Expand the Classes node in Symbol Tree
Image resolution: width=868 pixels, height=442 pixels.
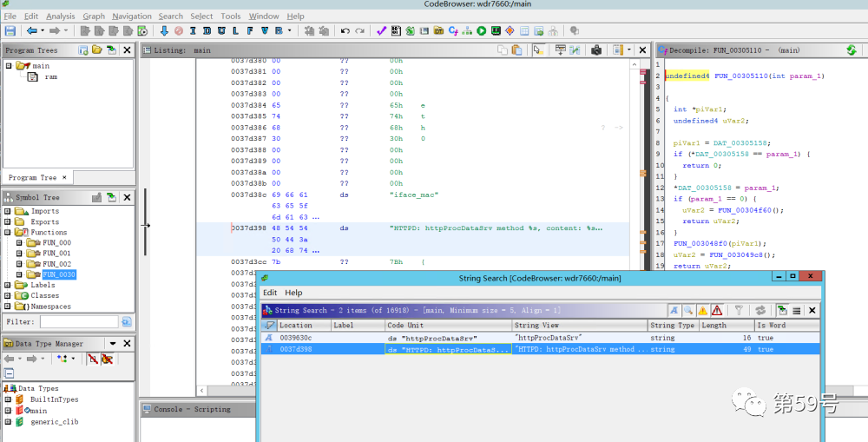[x=8, y=295]
